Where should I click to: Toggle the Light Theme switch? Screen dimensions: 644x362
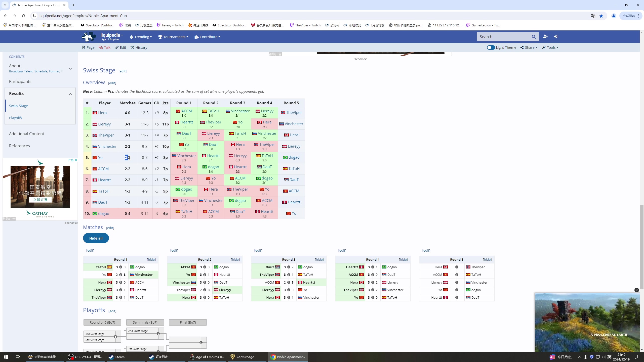click(491, 48)
